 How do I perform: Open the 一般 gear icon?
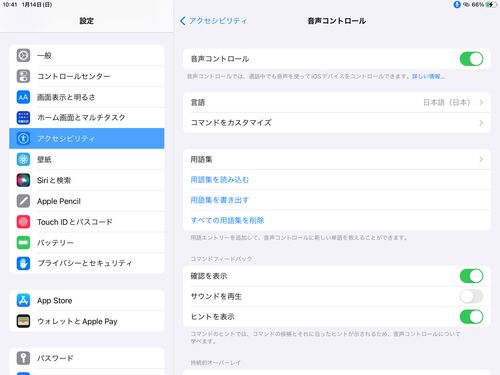(x=23, y=55)
